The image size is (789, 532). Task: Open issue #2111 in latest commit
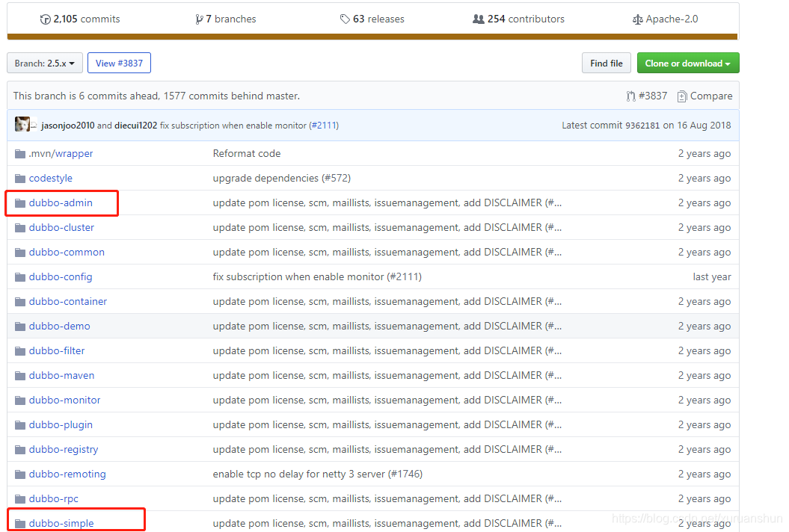[x=324, y=126]
